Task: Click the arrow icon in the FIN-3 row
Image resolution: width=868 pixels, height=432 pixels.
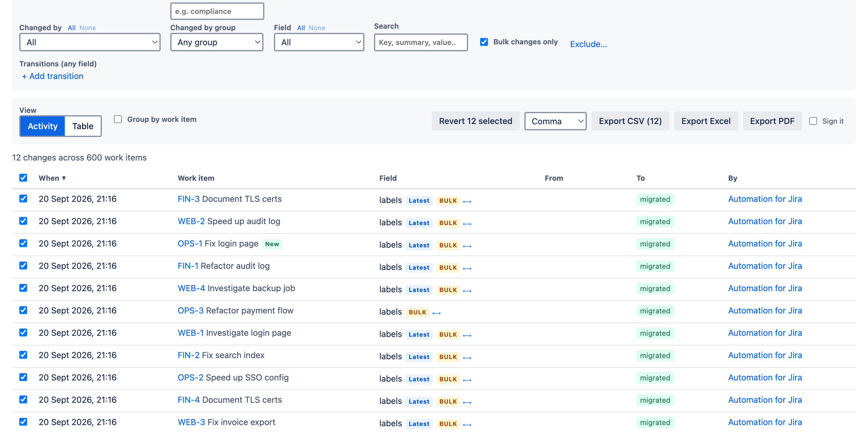Action: tap(467, 201)
